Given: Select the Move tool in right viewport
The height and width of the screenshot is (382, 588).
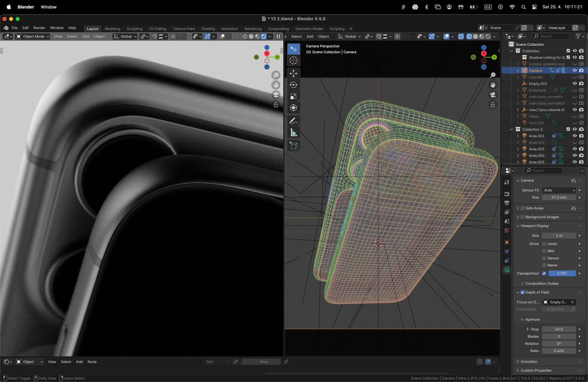Looking at the screenshot, I should [293, 73].
